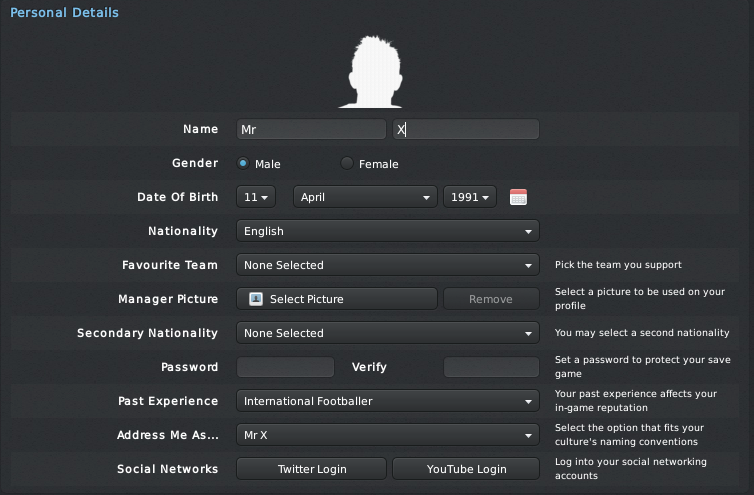Click into the Password field

pyautogui.click(x=285, y=367)
